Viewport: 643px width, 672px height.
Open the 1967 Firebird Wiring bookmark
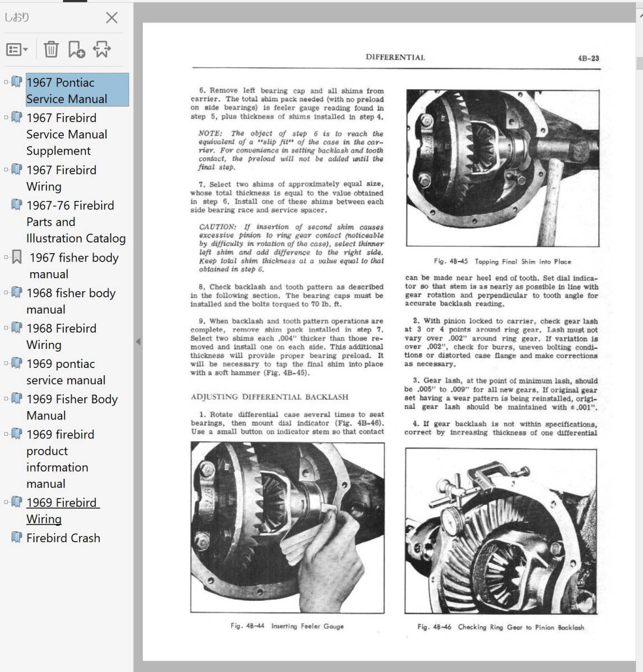(x=61, y=178)
